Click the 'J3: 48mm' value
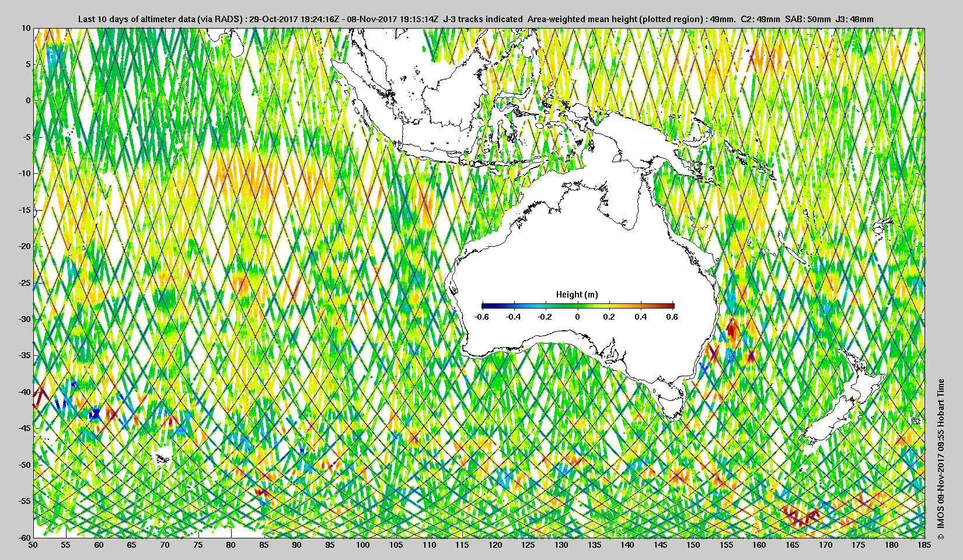This screenshot has width=963, height=560. point(855,19)
